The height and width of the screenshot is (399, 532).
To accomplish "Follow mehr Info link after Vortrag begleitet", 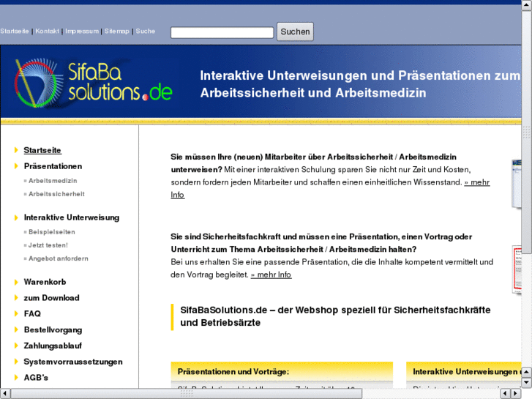I will (x=271, y=275).
